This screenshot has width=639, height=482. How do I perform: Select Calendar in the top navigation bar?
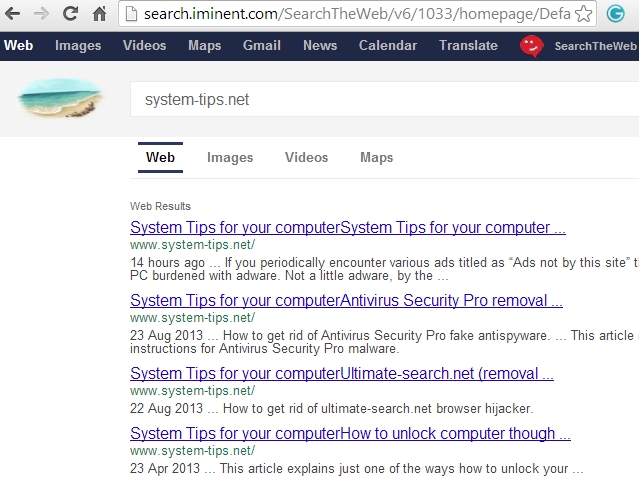tap(388, 46)
